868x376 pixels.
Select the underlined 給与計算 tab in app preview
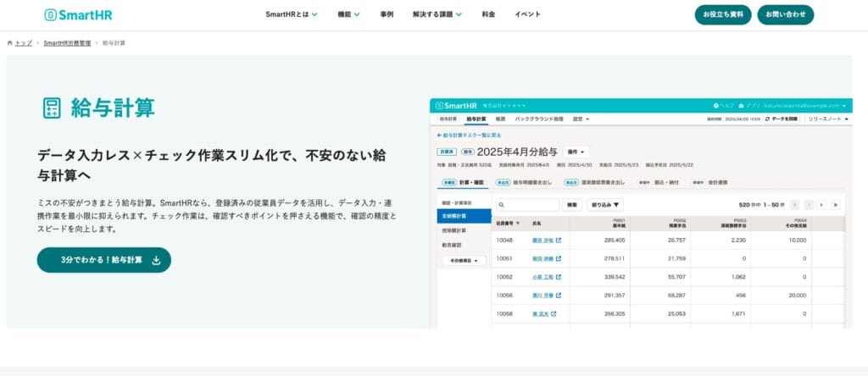click(x=476, y=119)
